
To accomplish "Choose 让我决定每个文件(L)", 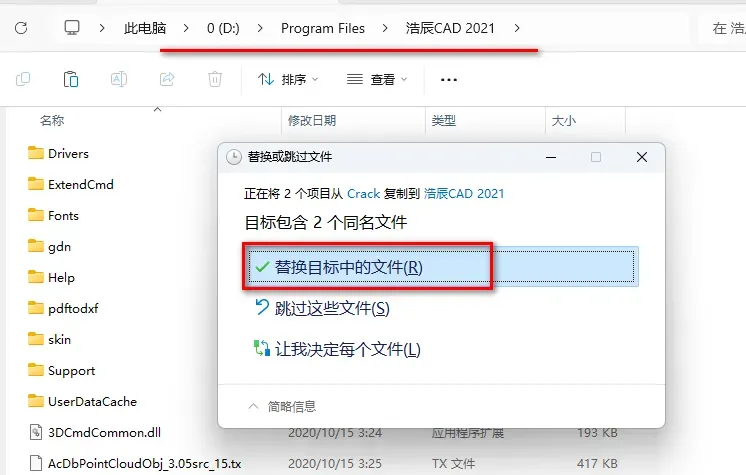I will point(337,349).
